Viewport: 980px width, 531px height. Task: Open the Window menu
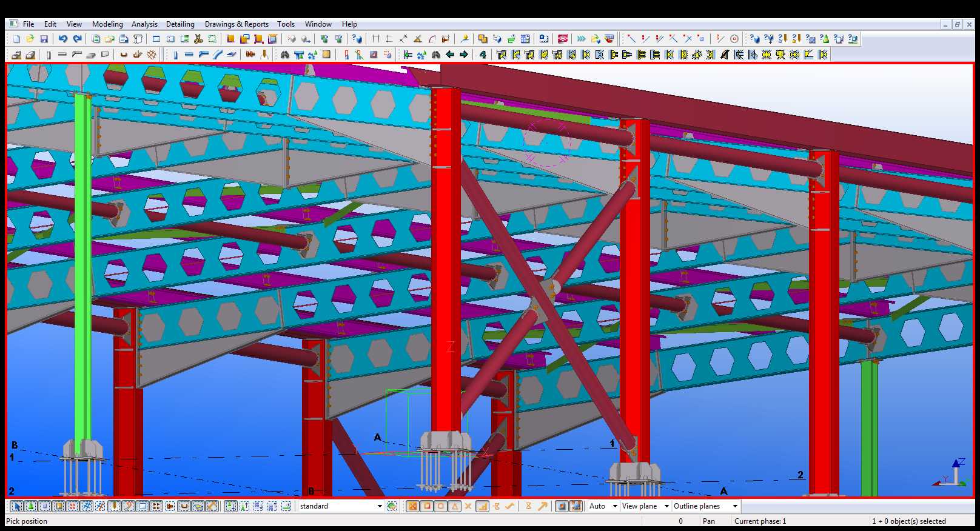[318, 24]
